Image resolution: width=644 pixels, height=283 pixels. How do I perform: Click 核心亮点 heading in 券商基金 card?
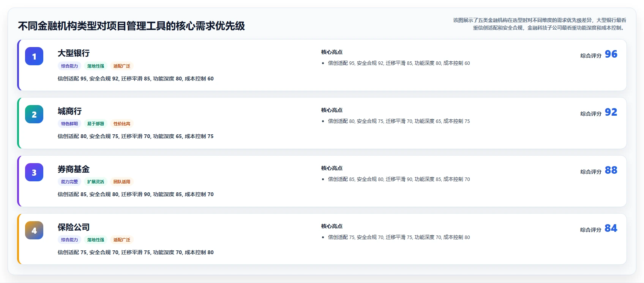pyautogui.click(x=332, y=168)
